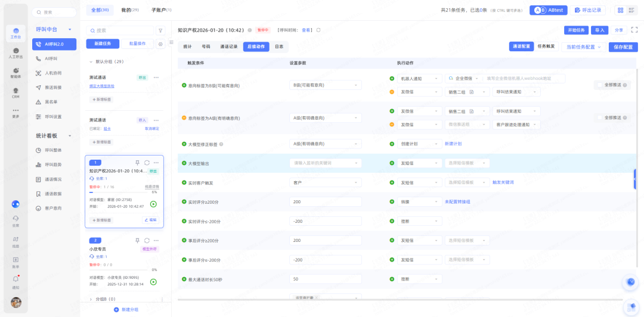Click the play icon on 知识产权 task card
The width and height of the screenshot is (644, 317).
pos(153,204)
